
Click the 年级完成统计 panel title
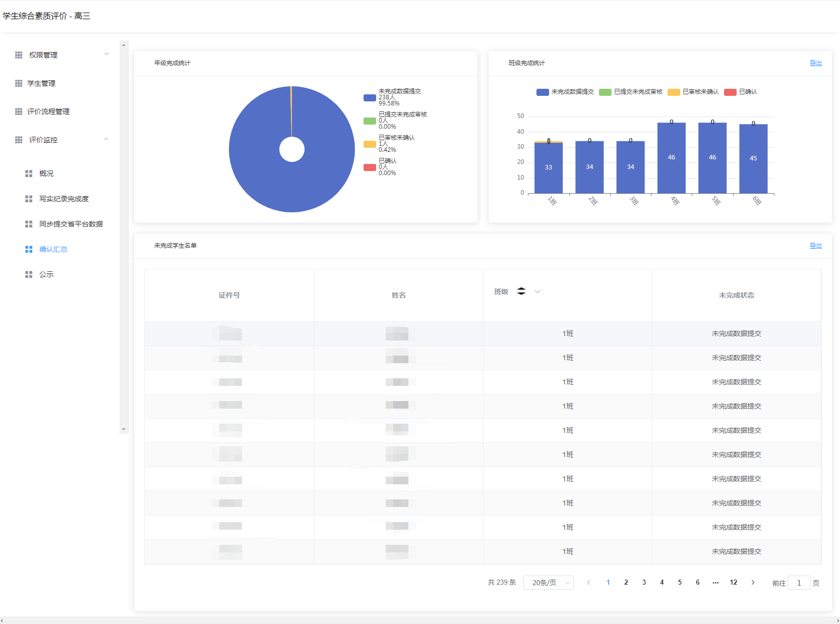pyautogui.click(x=172, y=63)
